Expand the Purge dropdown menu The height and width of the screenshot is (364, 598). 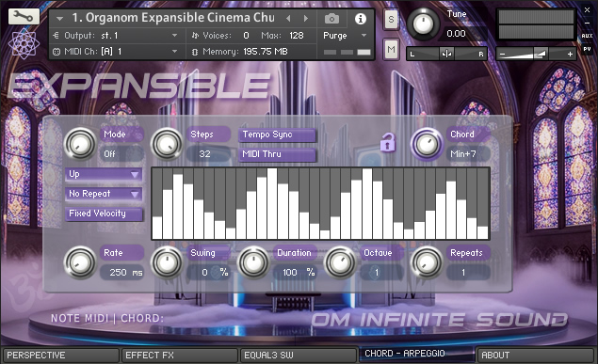pyautogui.click(x=346, y=36)
